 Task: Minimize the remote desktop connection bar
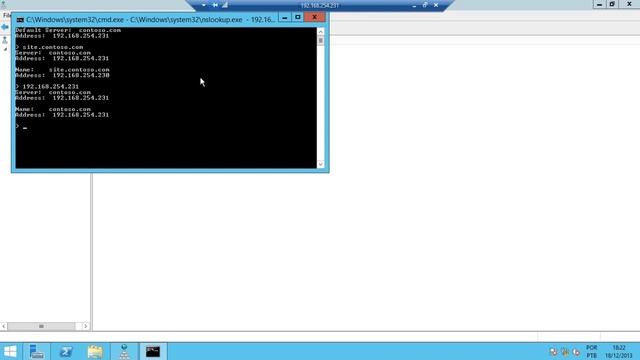[414, 5]
